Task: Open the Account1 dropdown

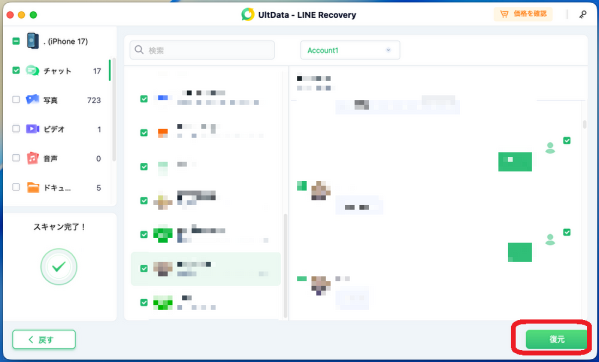Action: click(350, 50)
